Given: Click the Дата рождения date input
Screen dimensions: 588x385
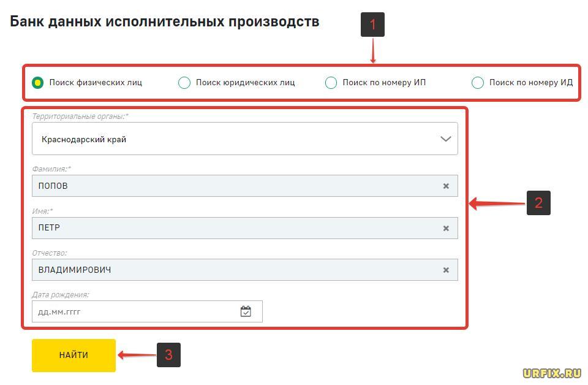Looking at the screenshot, I should coord(135,311).
